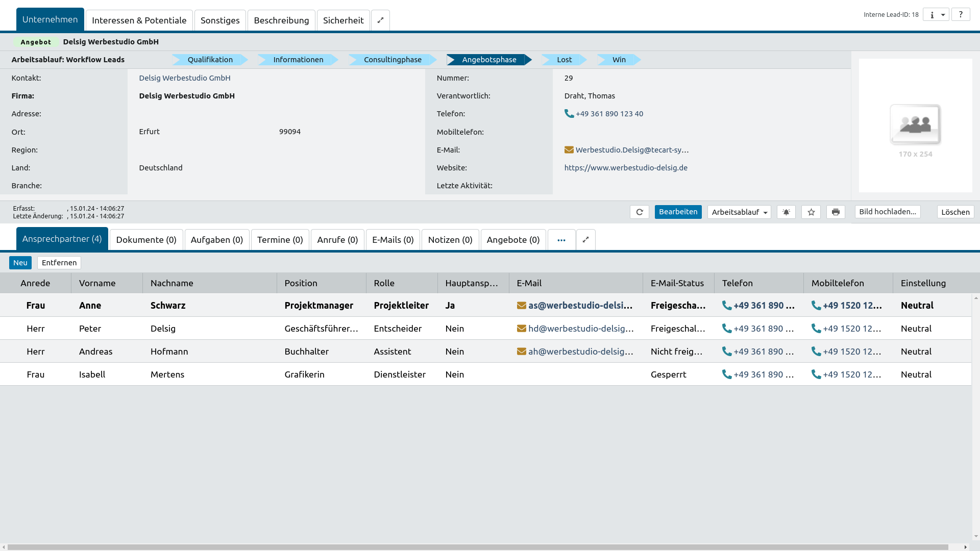
Task: Click the star favorite icon
Action: [x=811, y=212]
